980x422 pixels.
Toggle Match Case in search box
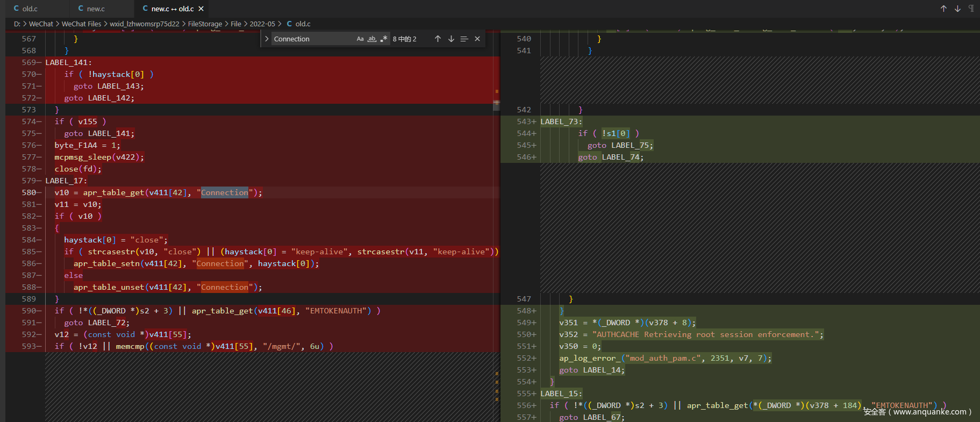tap(360, 39)
